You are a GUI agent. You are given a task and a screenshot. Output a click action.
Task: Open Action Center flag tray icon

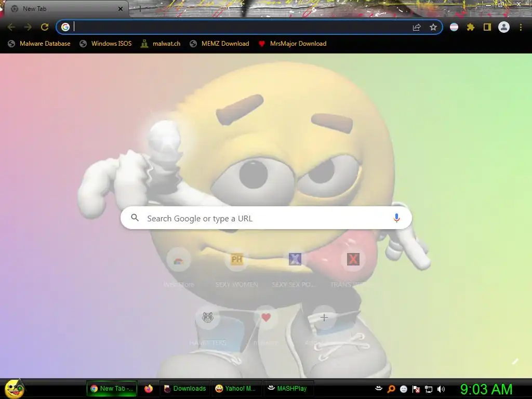(x=416, y=389)
